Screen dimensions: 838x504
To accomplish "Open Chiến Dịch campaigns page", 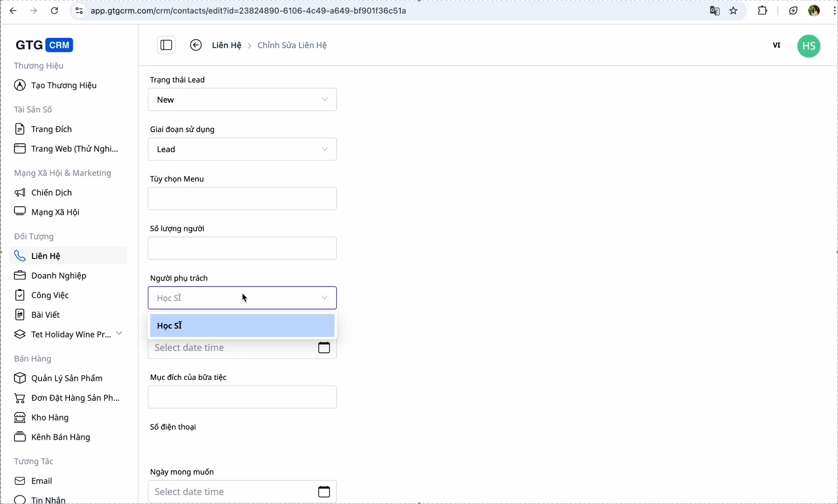I will pos(51,193).
